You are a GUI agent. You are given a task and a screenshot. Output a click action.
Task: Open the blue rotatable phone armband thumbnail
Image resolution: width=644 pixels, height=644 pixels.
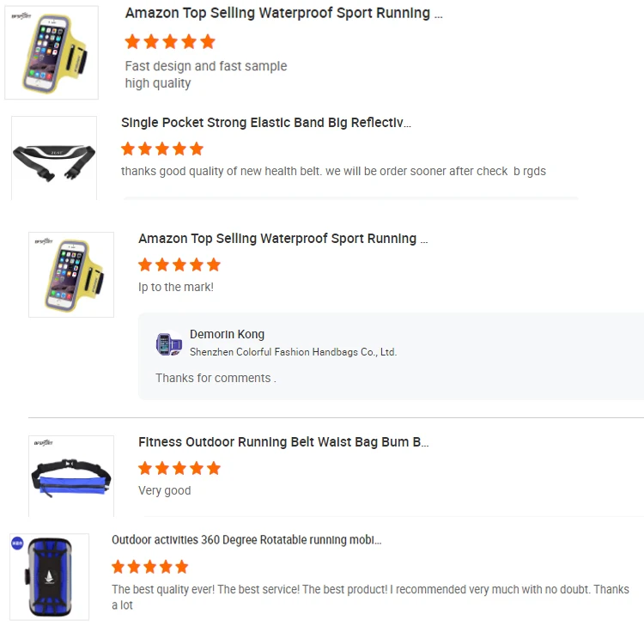pyautogui.click(x=49, y=577)
